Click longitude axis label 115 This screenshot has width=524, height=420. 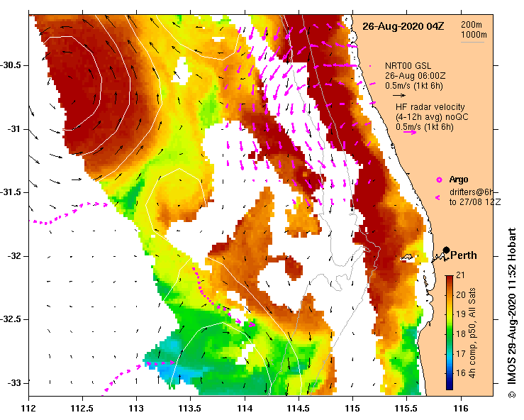(352, 409)
